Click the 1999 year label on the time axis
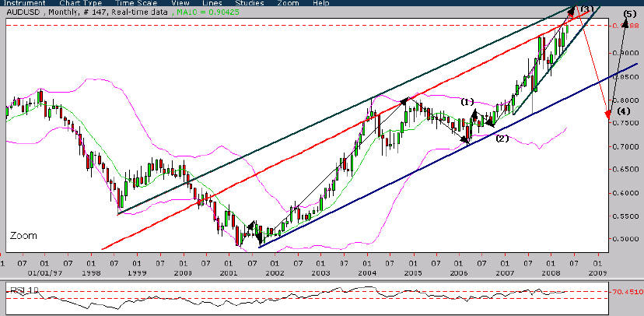The height and width of the screenshot is (316, 644). pyautogui.click(x=137, y=272)
